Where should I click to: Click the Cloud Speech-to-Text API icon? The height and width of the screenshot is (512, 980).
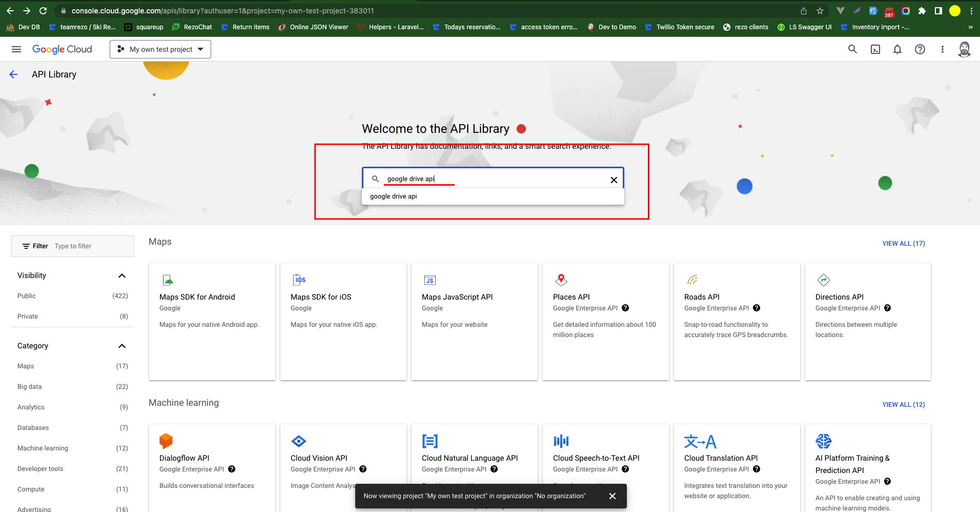click(561, 441)
